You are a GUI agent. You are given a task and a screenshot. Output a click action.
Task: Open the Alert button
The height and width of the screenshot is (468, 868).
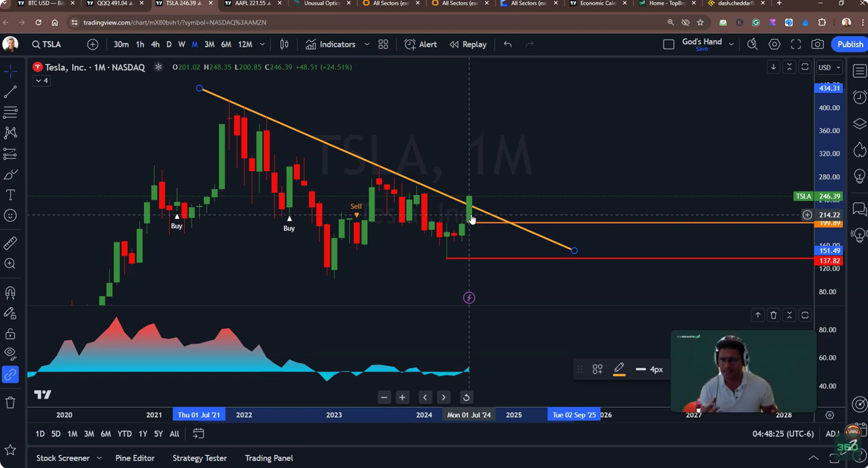421,44
